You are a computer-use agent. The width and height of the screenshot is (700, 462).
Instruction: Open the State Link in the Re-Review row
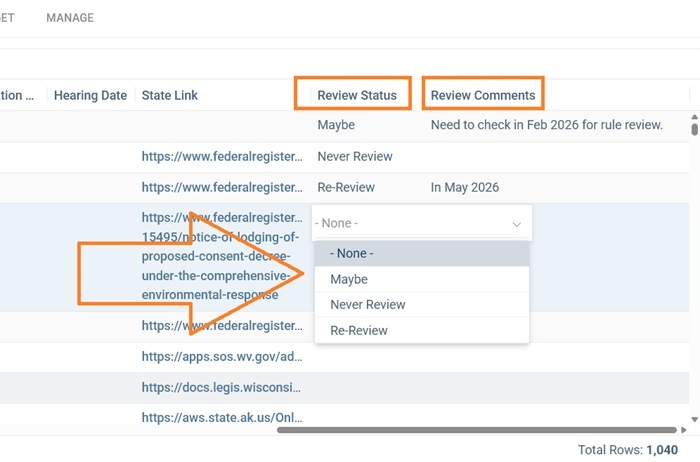pyautogui.click(x=221, y=187)
